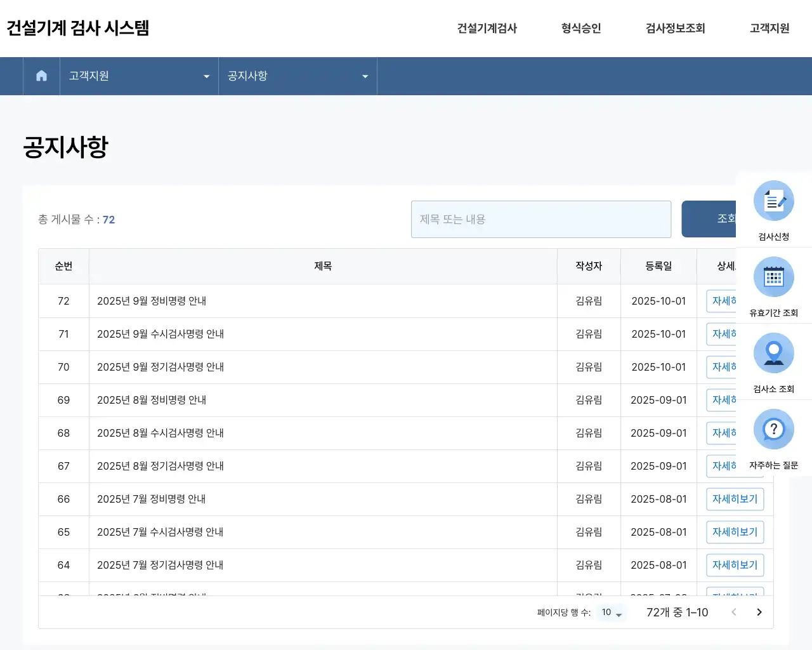Click 자세히보기 on row 64
This screenshot has height=650, width=812.
tap(735, 565)
